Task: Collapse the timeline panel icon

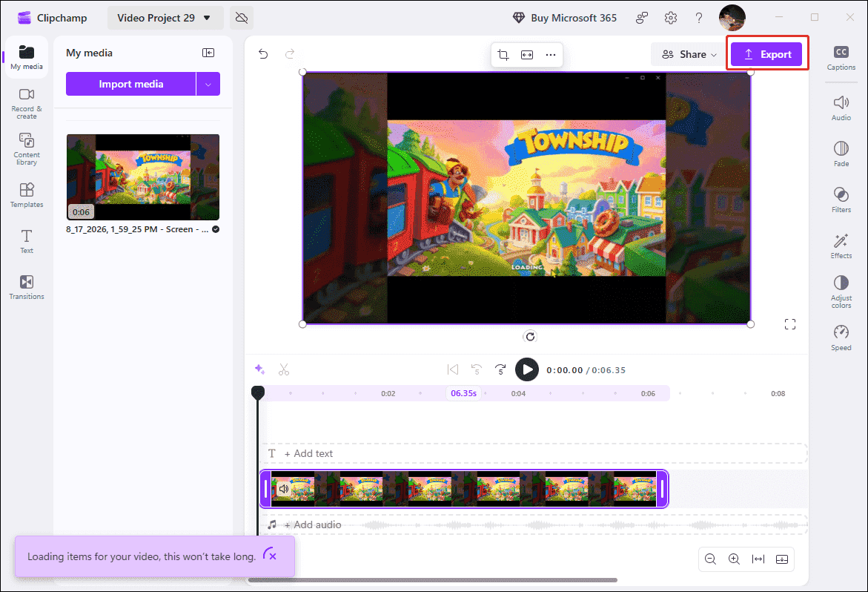Action: pyautogui.click(x=781, y=559)
